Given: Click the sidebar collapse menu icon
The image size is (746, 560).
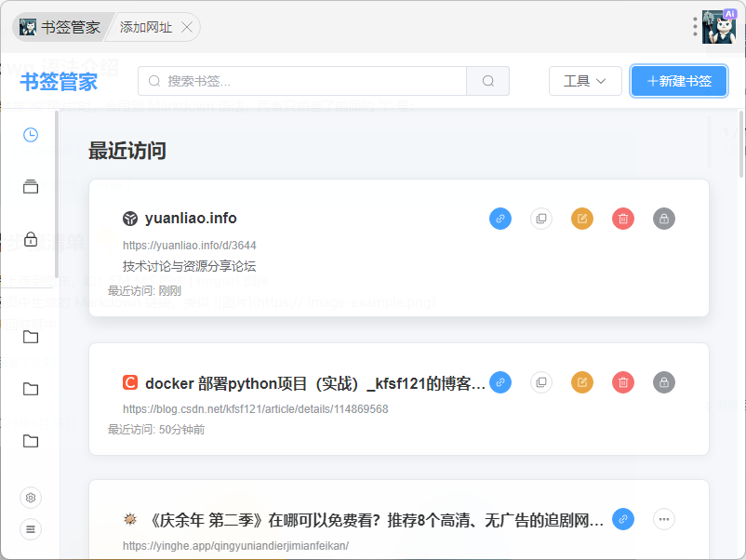Looking at the screenshot, I should 31,529.
